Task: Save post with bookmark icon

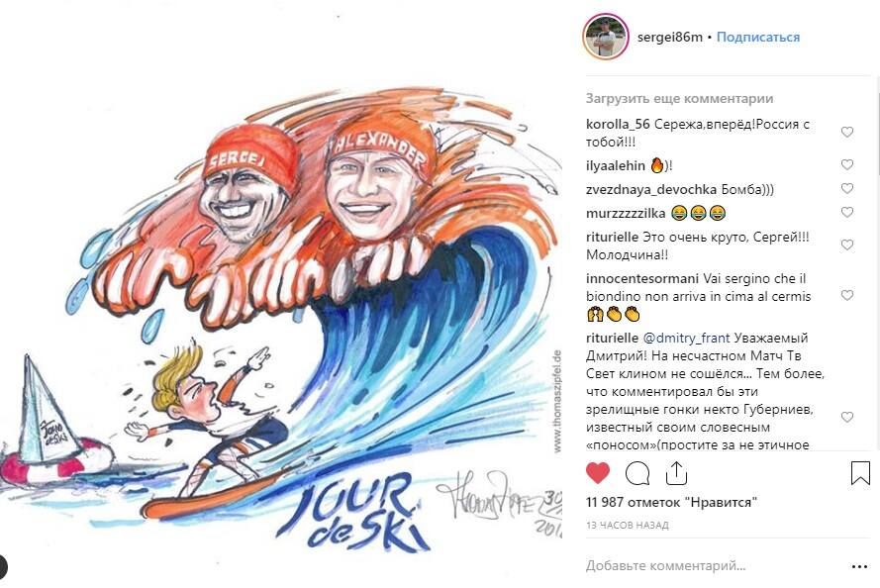Action: pos(860,473)
